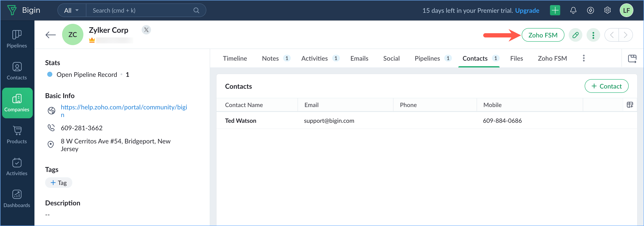The width and height of the screenshot is (644, 226).
Task: Switch to the Social tab
Action: pyautogui.click(x=391, y=58)
